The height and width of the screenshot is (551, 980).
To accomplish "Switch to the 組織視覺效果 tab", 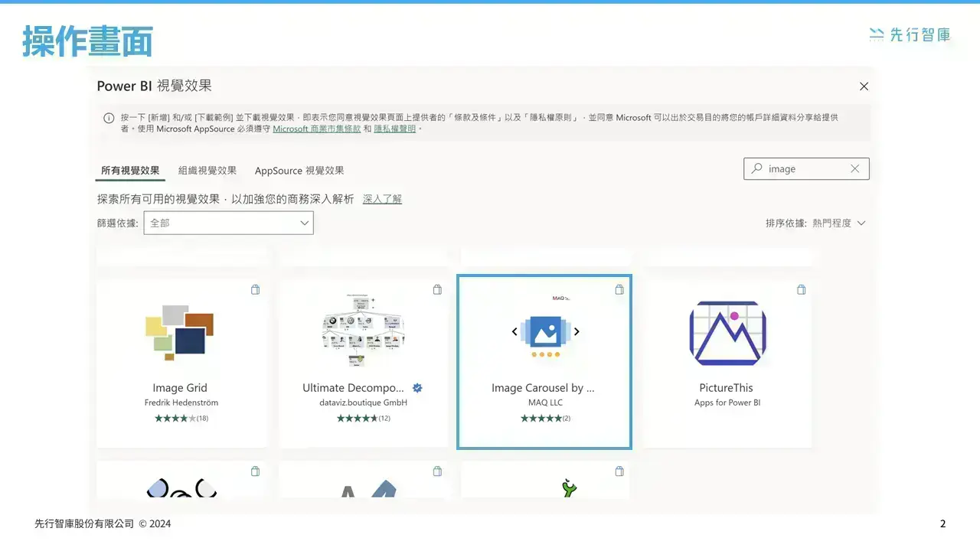I will (x=207, y=171).
